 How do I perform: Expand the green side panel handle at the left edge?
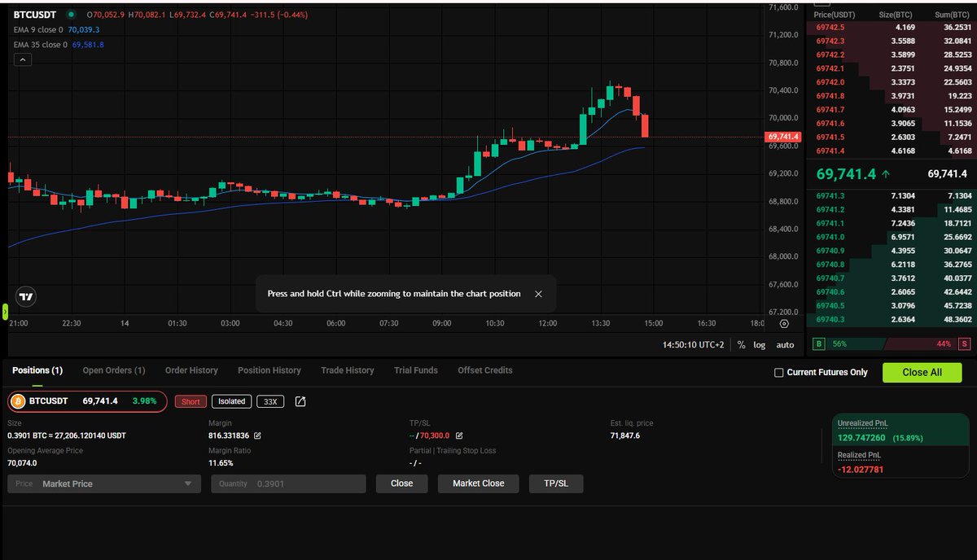tap(3, 312)
